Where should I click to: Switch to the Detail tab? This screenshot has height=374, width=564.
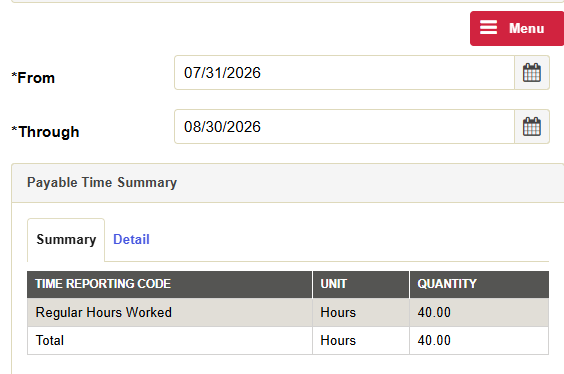(131, 240)
